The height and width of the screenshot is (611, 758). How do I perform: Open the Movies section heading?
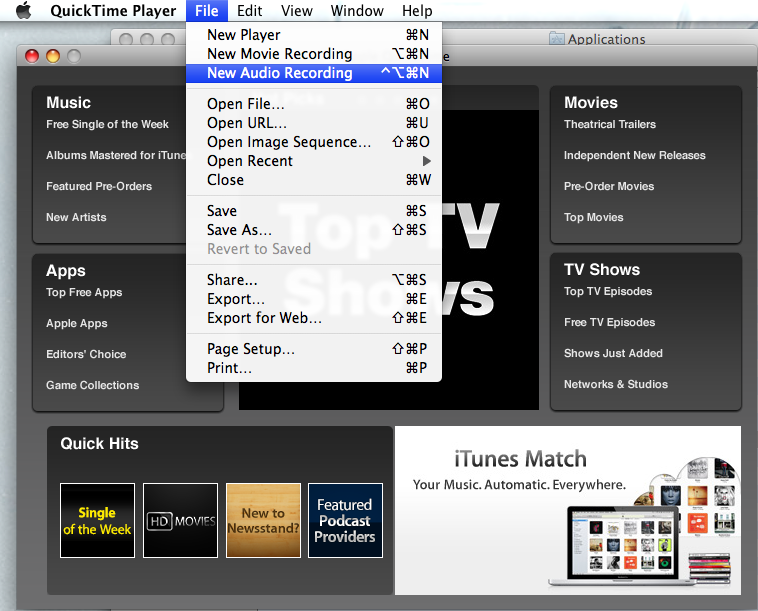[591, 102]
